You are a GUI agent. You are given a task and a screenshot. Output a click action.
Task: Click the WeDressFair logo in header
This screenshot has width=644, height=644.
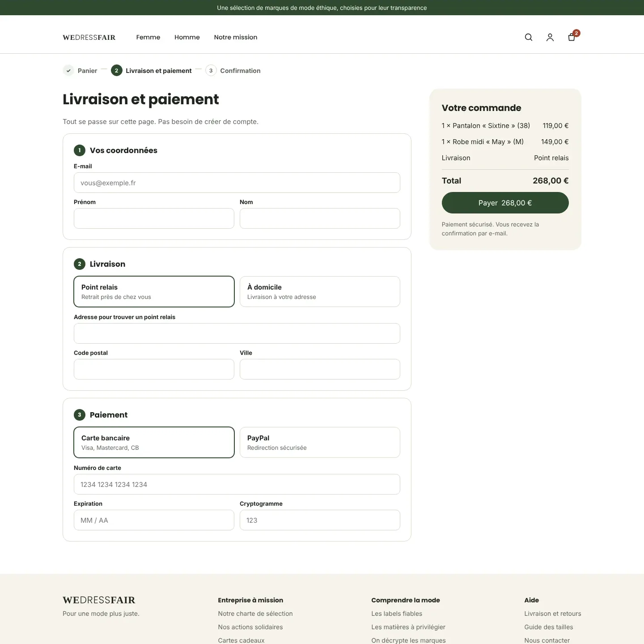[x=89, y=38]
